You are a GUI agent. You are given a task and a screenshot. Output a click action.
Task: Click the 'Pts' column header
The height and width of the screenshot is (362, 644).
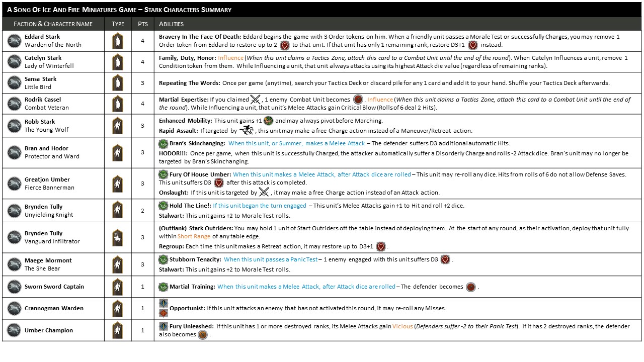[143, 24]
